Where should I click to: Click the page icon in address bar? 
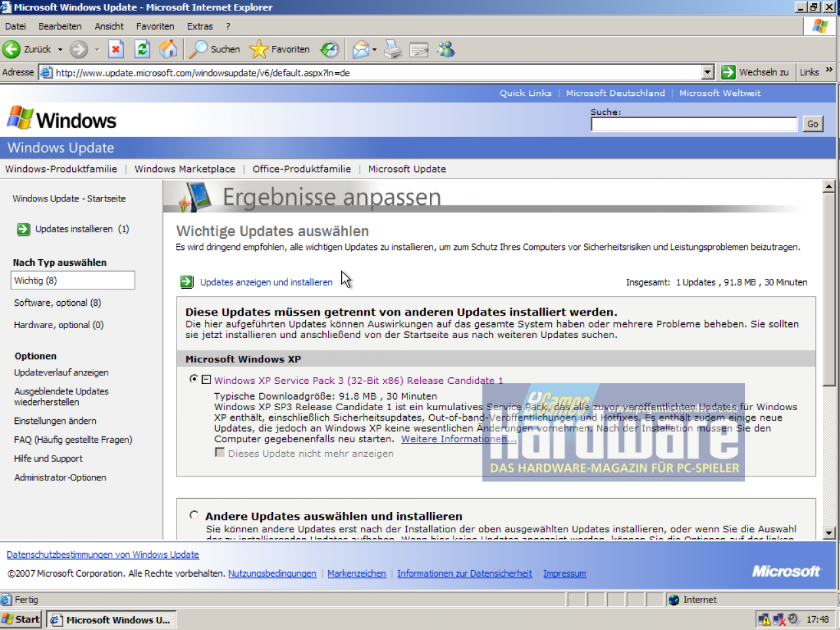click(47, 72)
